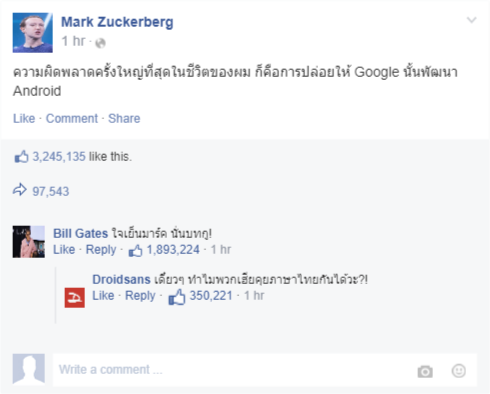The image size is (490, 394).
Task: Reply to the Bill Gates comment
Action: (x=101, y=249)
